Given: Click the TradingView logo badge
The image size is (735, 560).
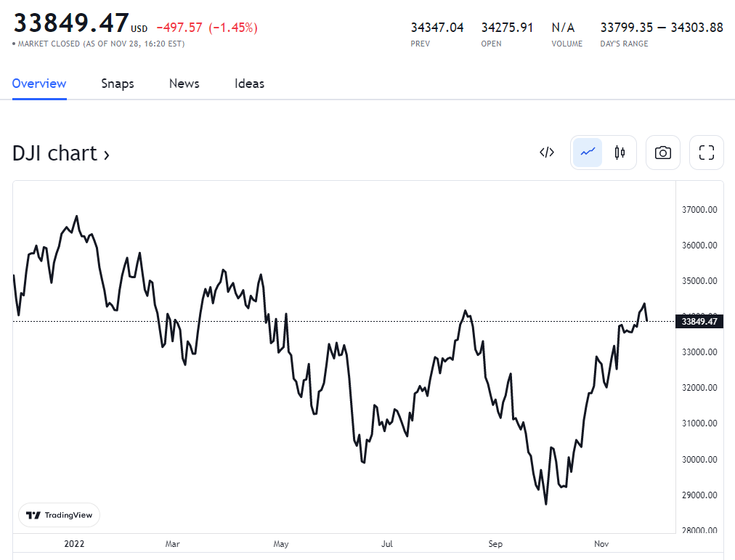Looking at the screenshot, I should point(60,515).
